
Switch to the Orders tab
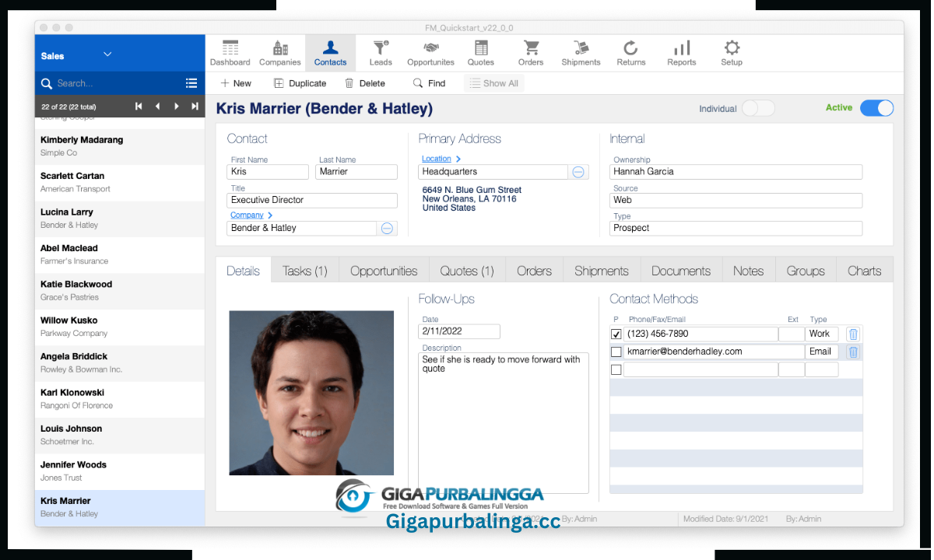point(534,271)
